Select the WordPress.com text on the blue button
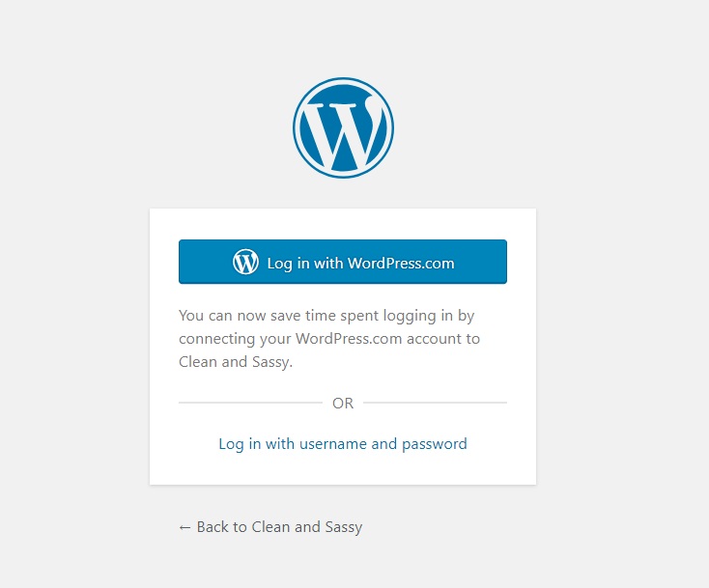Image resolution: width=709 pixels, height=588 pixels. pyautogui.click(x=401, y=263)
